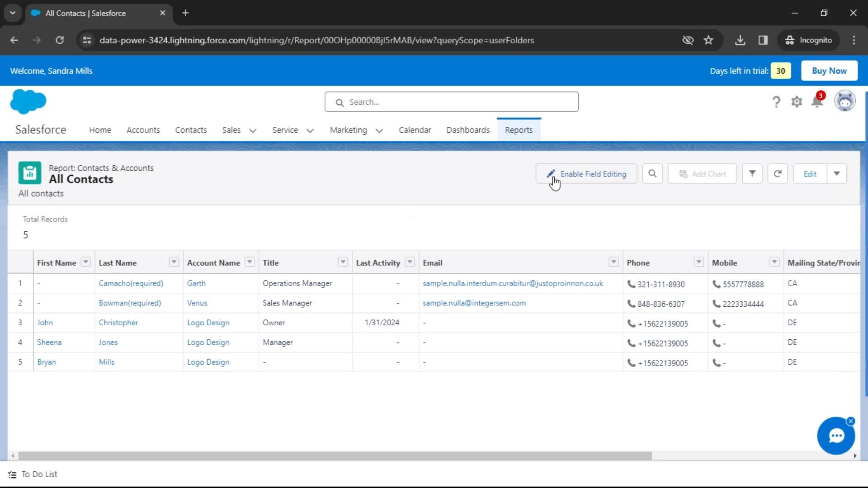
Task: Expand the Sales nav chevron
Action: click(x=253, y=131)
